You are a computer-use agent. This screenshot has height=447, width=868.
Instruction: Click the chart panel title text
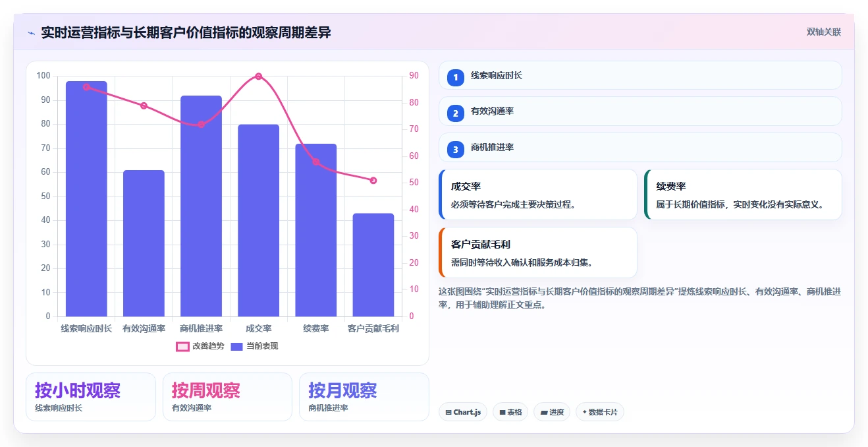[186, 32]
